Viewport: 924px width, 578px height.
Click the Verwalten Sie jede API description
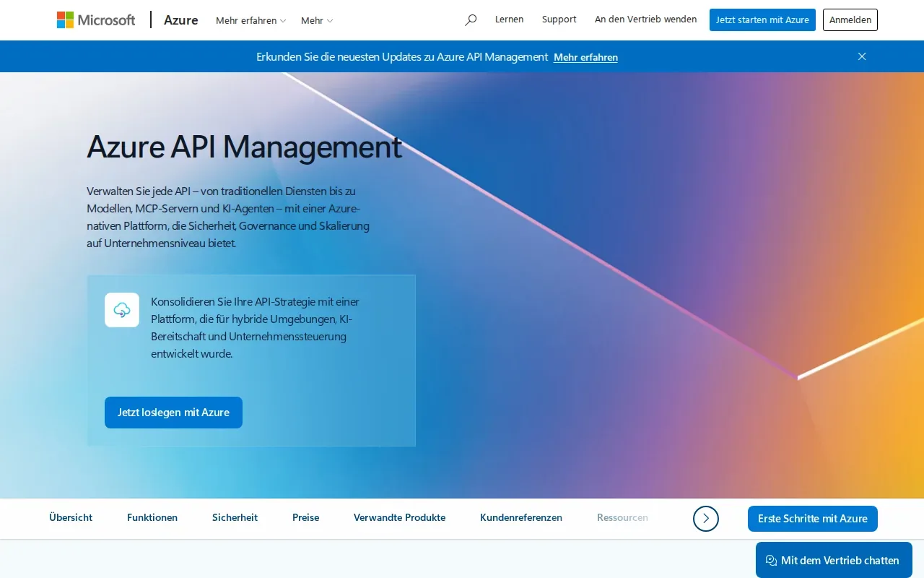tap(228, 217)
